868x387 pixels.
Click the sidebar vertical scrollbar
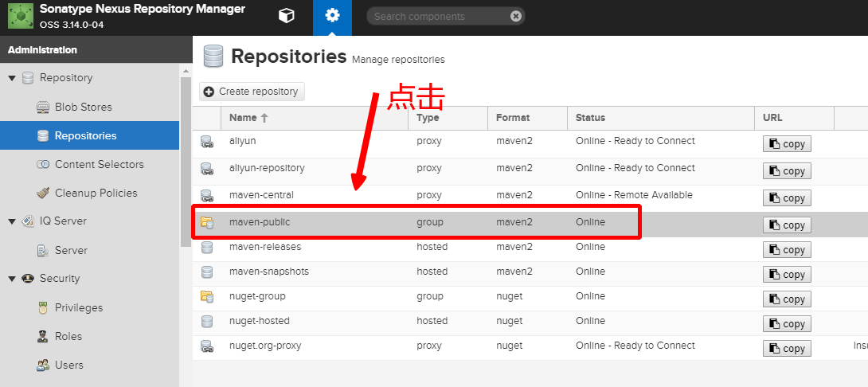point(186,161)
